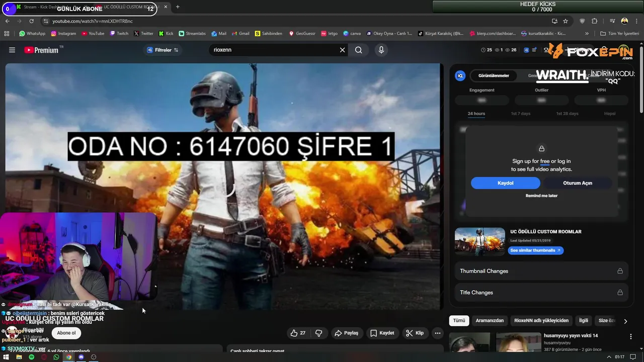Viewport: 644px width, 362px height.
Task: Select RioxeNN adlı yükleyiciden chip
Action: click(541, 320)
